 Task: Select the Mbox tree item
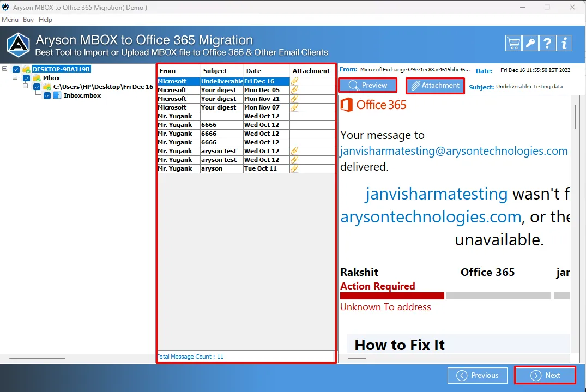tap(52, 78)
